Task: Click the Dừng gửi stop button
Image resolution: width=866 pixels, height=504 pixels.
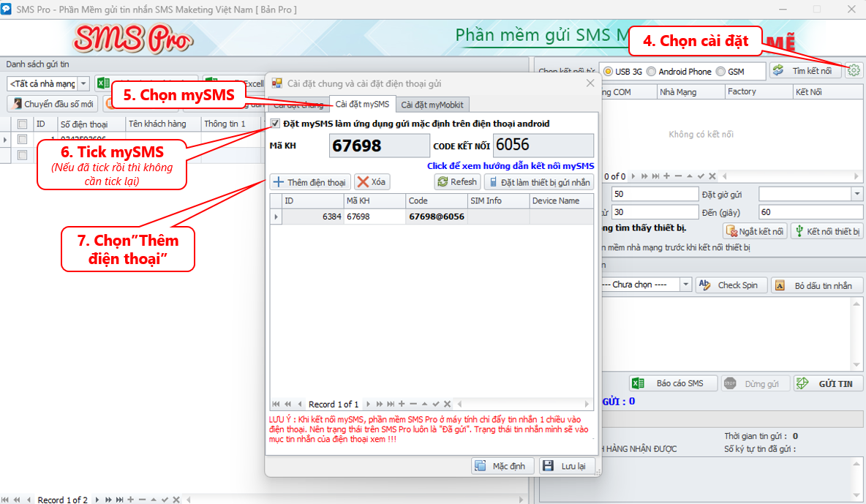Action: pos(755,383)
